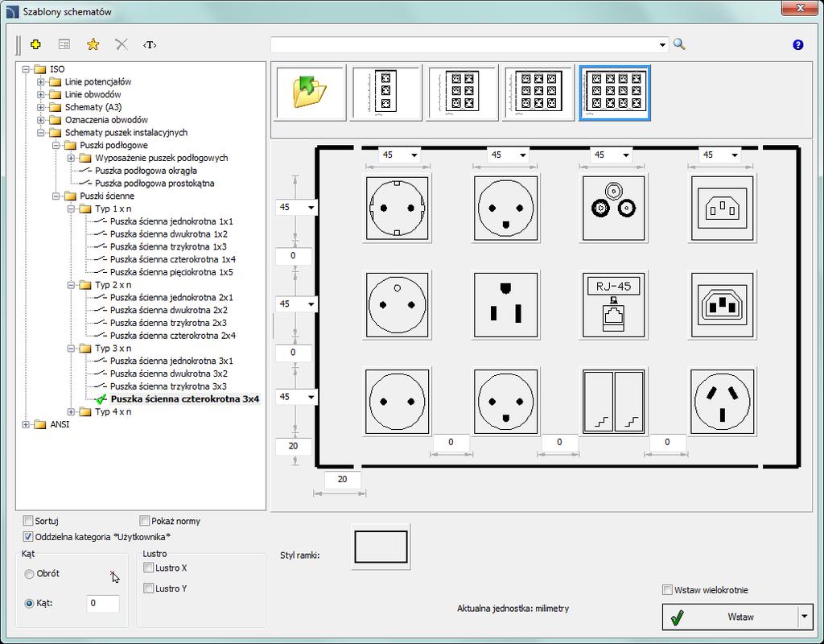Click the Australian three-pin socket symbol
Viewport: 824px width, 644px height.
(x=722, y=402)
